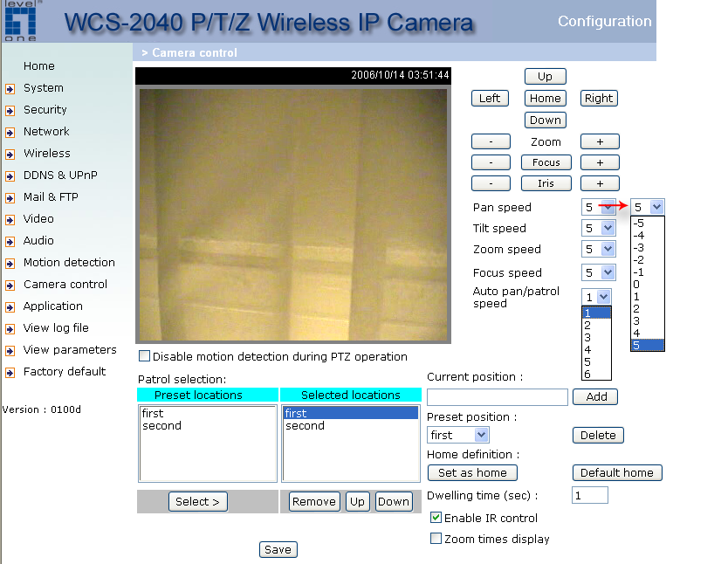Click the arrow icon beside Factory default
The image size is (728, 564).
point(10,372)
